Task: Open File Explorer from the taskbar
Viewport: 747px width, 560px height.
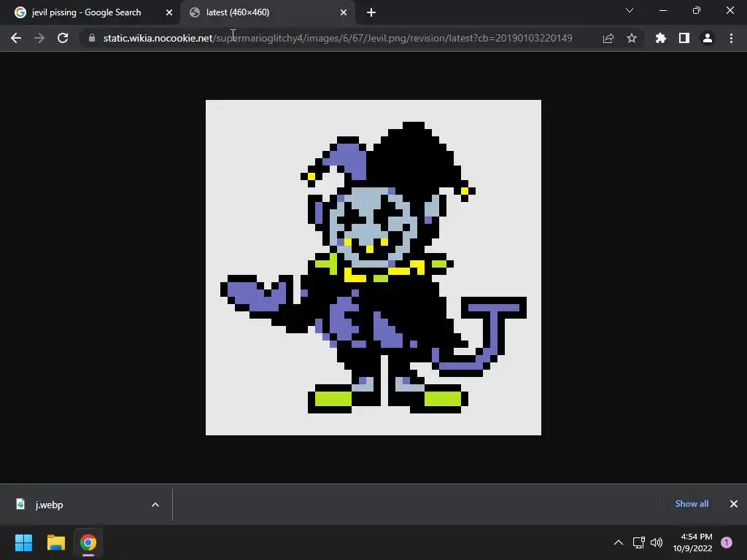Action: click(55, 542)
